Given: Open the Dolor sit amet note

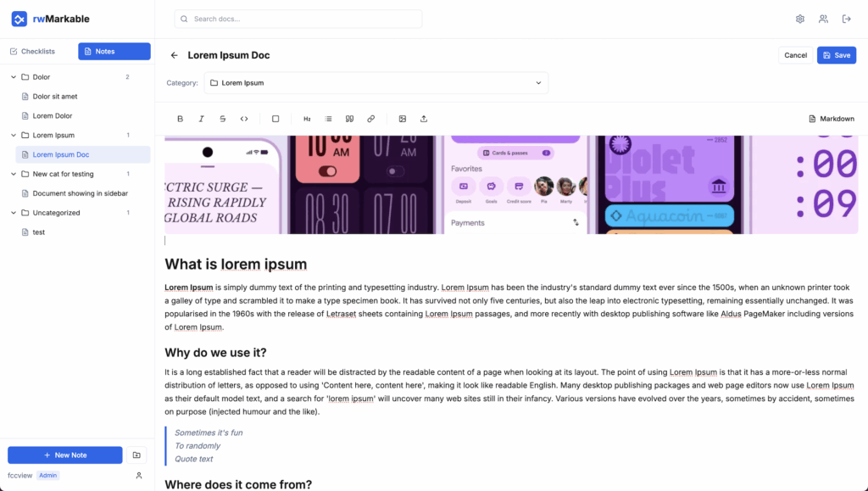Looking at the screenshot, I should [54, 97].
